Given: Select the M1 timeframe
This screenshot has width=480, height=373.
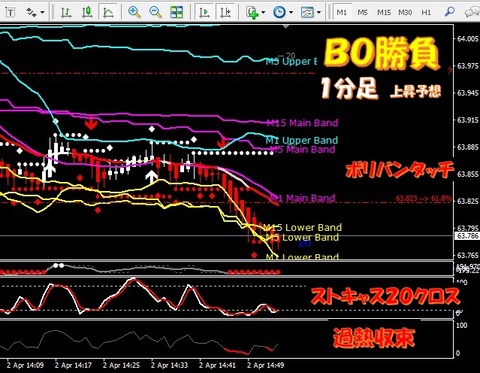Looking at the screenshot, I should click(342, 13).
